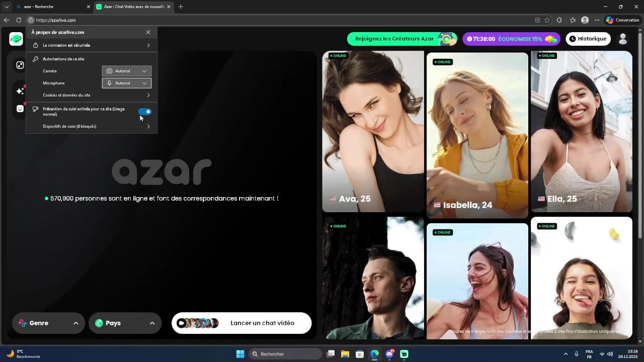This screenshot has height=362, width=644.
Task: Open the Edge profile avatar icon
Action: [585, 20]
